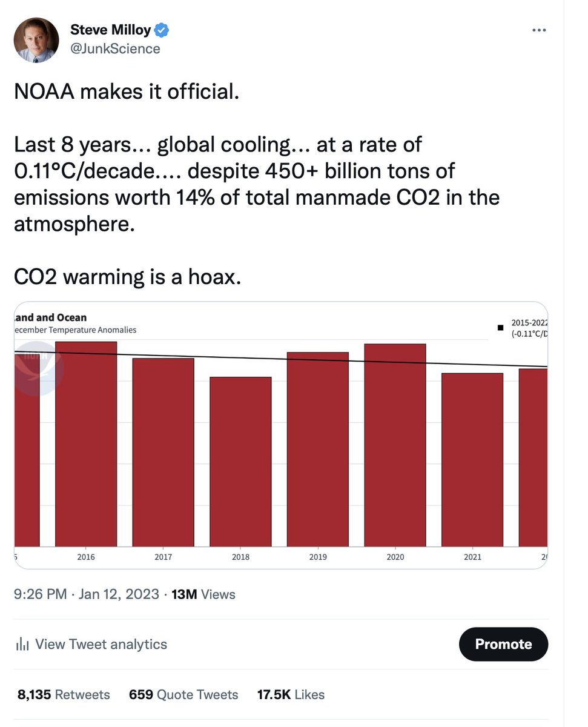
Task: Click Steve Milloy's profile avatar photo
Action: (x=36, y=40)
